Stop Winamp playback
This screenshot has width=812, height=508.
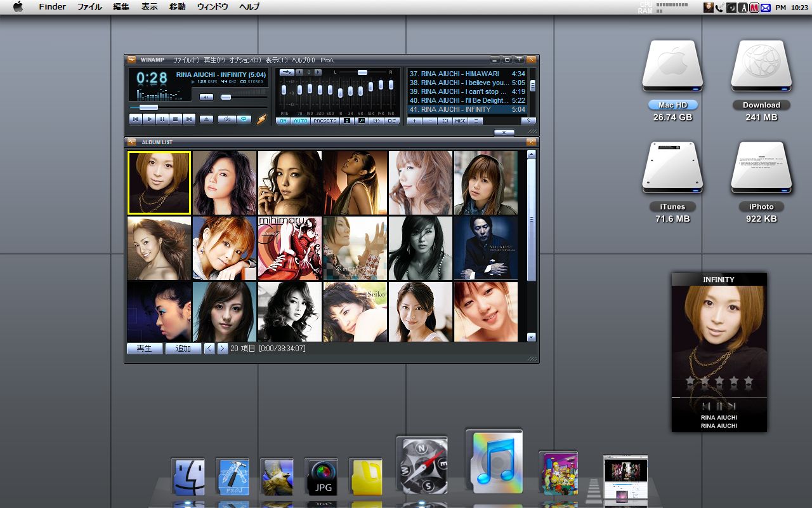[176, 119]
